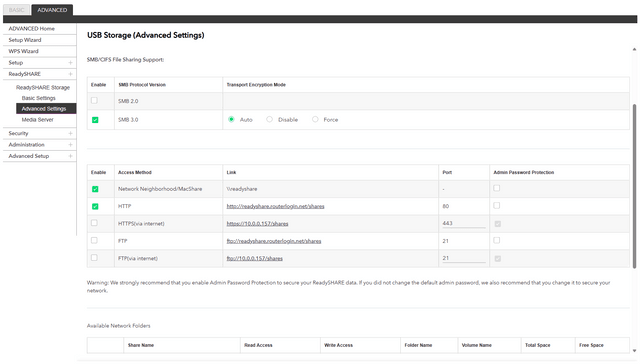Enable the SMB 2.0 checkbox
Image resolution: width=640 pixels, height=364 pixels.
coord(94,100)
